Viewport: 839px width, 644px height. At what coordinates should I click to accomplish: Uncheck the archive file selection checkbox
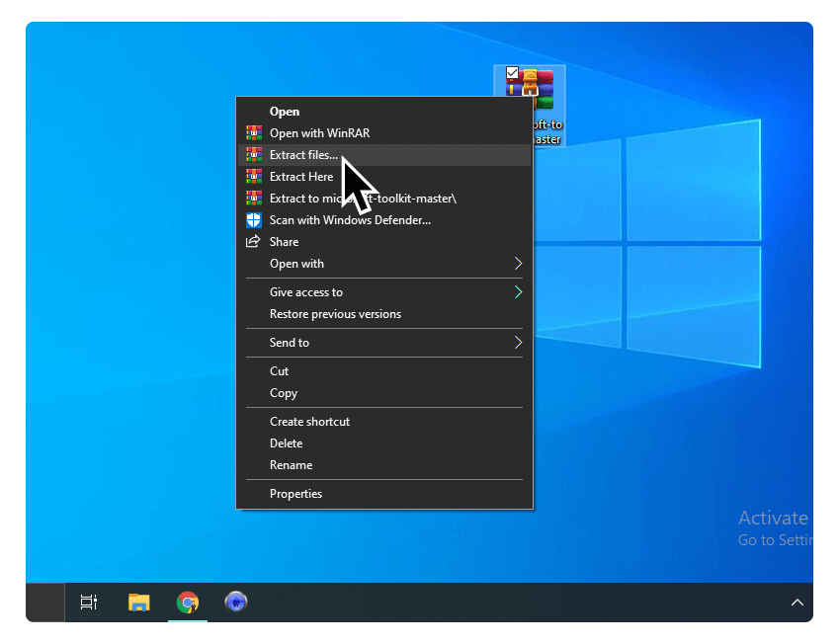pos(512,73)
